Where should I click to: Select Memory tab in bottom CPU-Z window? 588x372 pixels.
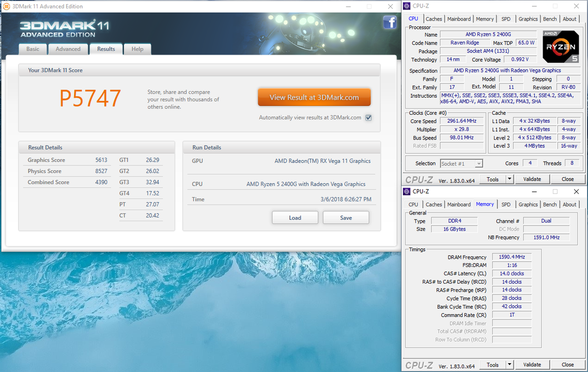tap(485, 204)
